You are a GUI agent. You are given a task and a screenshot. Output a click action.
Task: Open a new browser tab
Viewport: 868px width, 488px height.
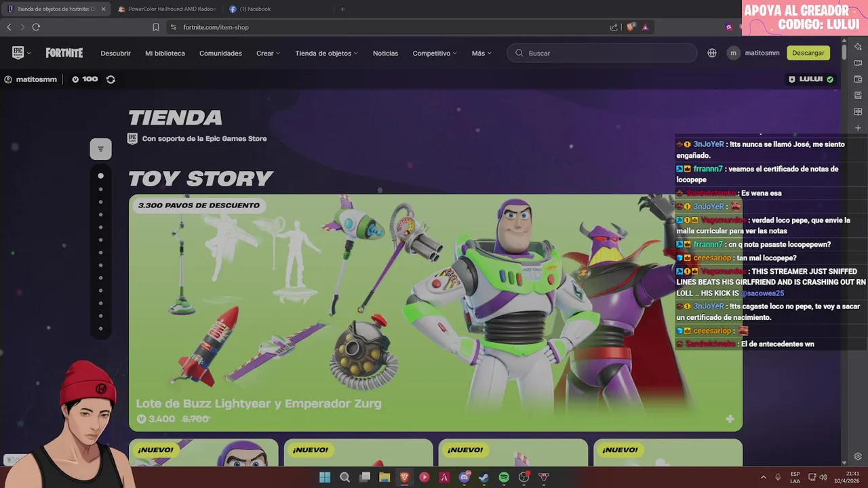click(x=342, y=9)
